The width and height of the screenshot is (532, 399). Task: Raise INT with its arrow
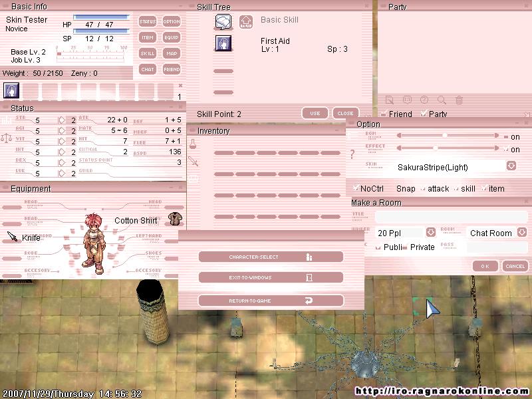61,152
